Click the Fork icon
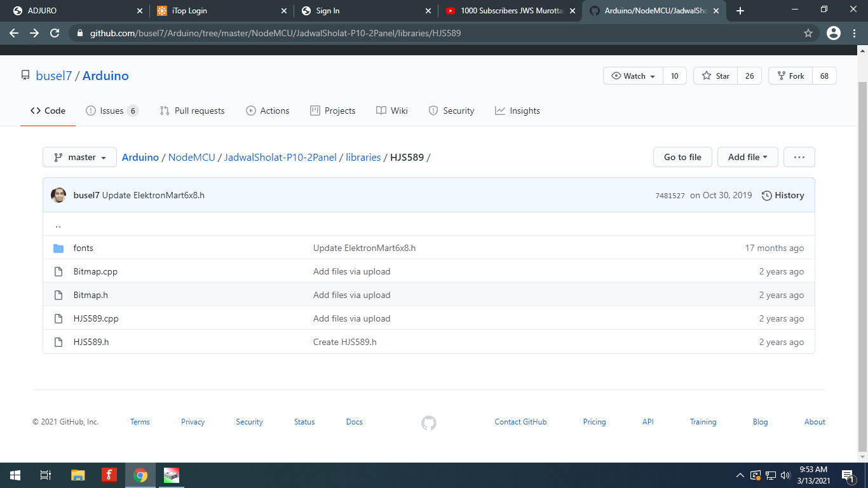This screenshot has height=488, width=868. pyautogui.click(x=780, y=76)
